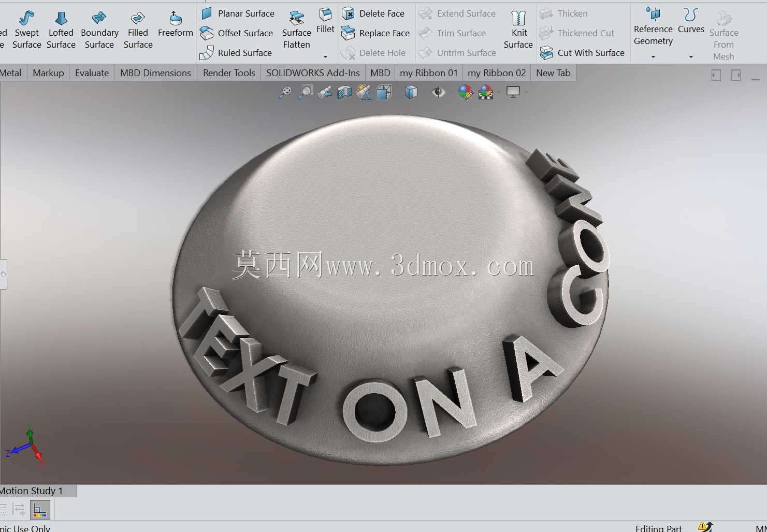Click the Edit Appearance color ball icon

pyautogui.click(x=466, y=92)
